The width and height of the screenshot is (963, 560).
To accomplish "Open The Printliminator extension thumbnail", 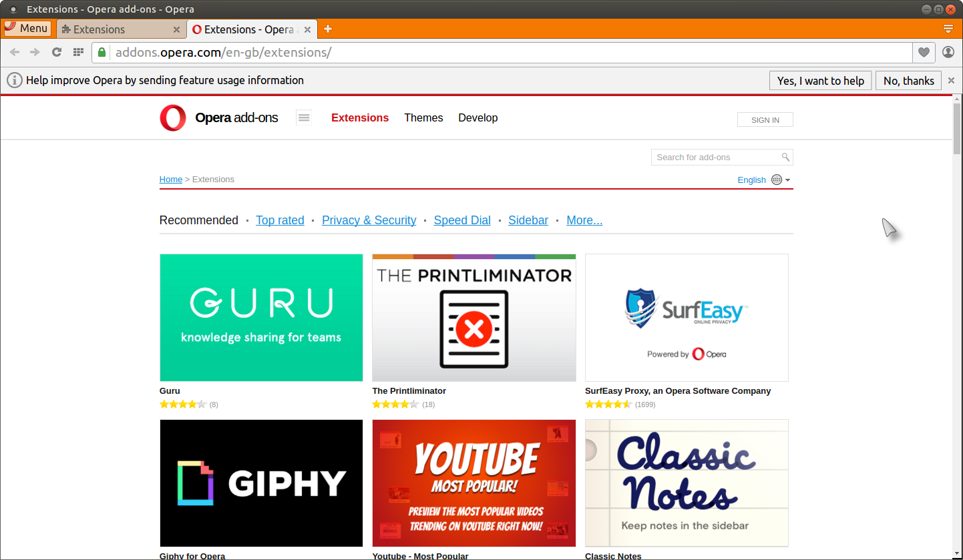I will tap(474, 318).
